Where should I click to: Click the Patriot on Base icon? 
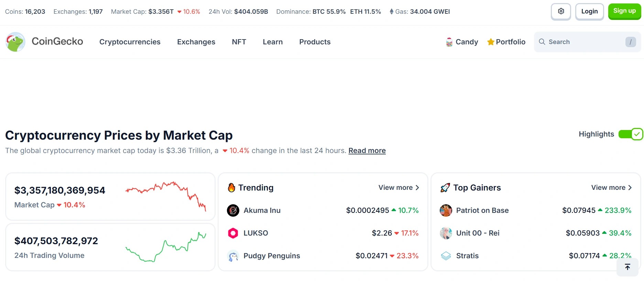click(446, 210)
